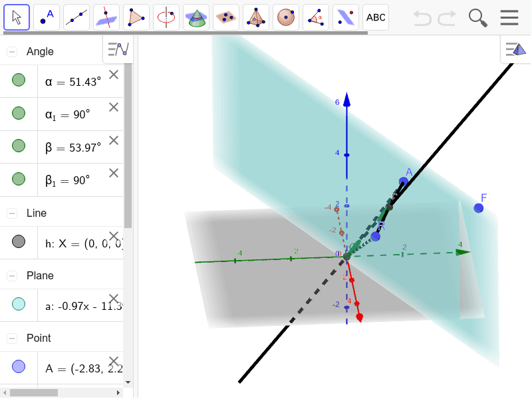Delete angle α₁ = 90° entry
Screen dimensions: 532x399
pyautogui.click(x=114, y=107)
